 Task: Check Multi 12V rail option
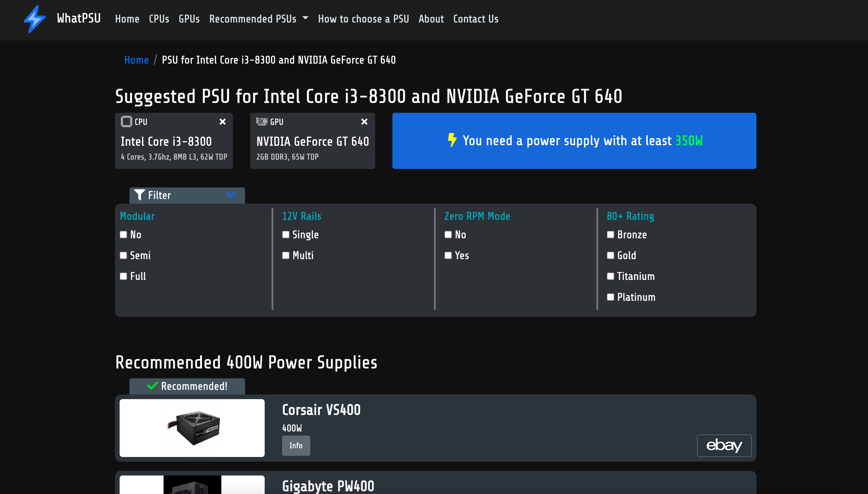286,255
